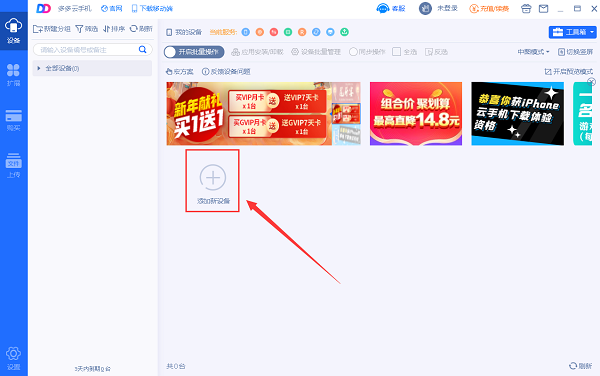
Task: Click the green square service icon
Action: (x=288, y=32)
